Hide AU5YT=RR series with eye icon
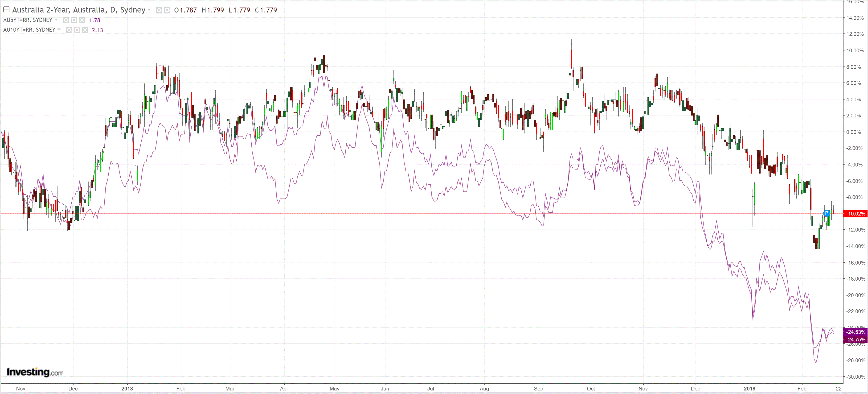 point(66,20)
